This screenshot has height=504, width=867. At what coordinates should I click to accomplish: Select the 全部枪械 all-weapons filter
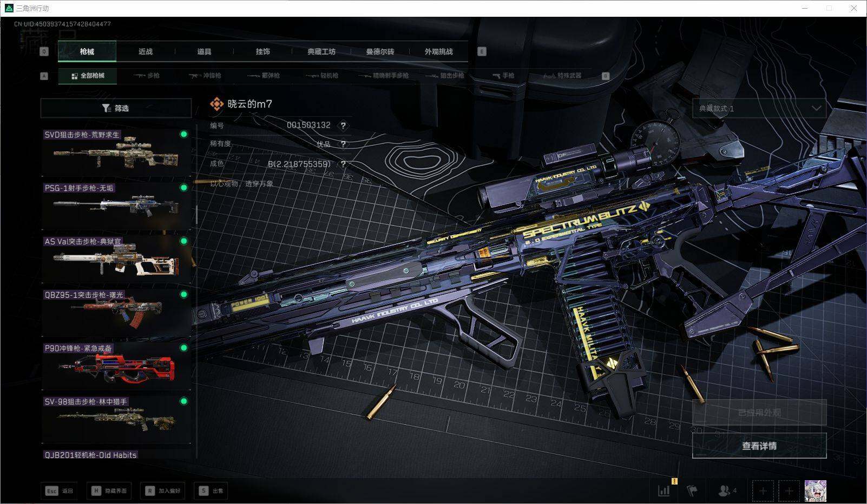[88, 76]
